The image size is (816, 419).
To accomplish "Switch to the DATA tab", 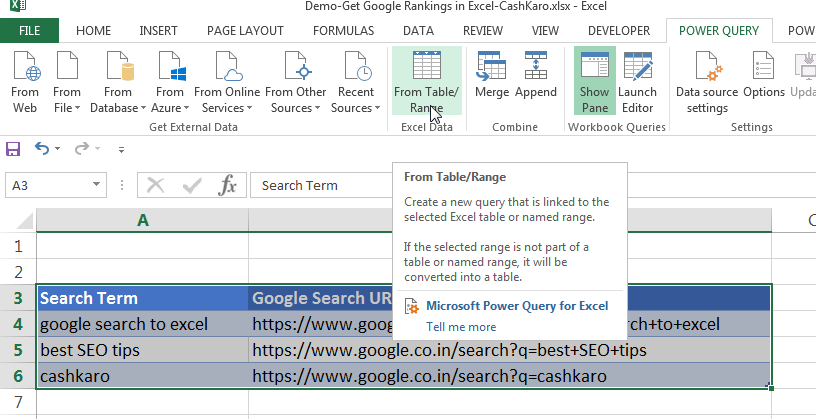I will point(418,31).
